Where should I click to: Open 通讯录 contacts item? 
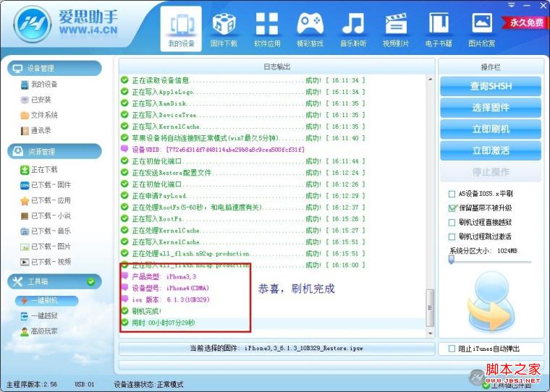pyautogui.click(x=35, y=130)
